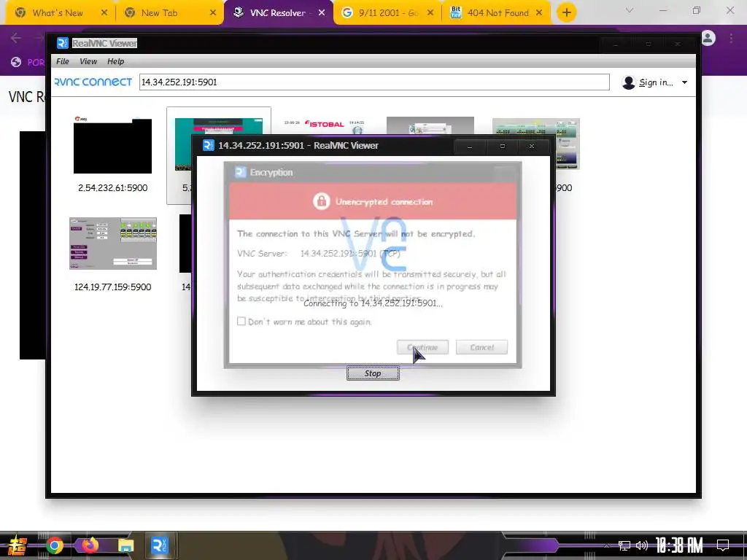Click the volume icon in system tray
747x560 pixels.
642,545
